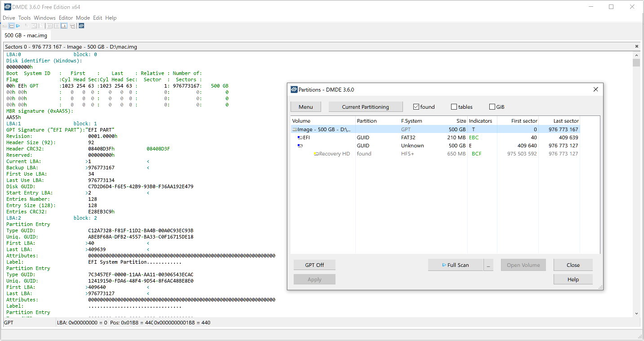This screenshot has width=644, height=341.
Task: Click the Indicators column header
Action: tap(482, 121)
